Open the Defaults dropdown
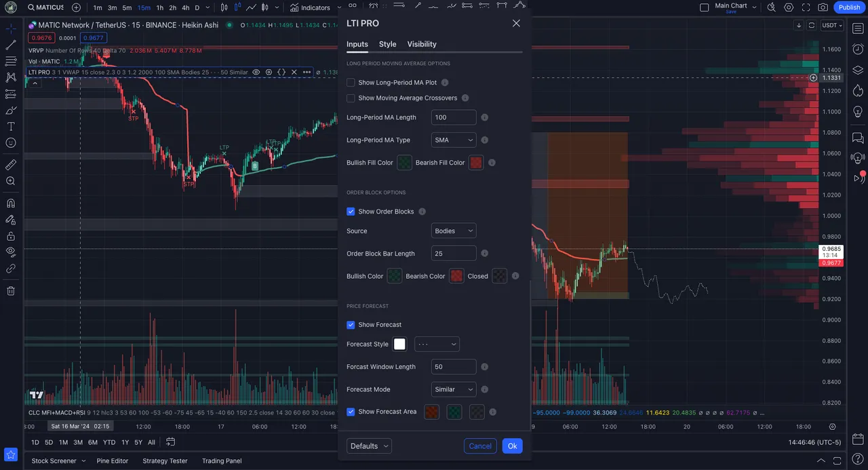868x470 pixels. point(369,446)
